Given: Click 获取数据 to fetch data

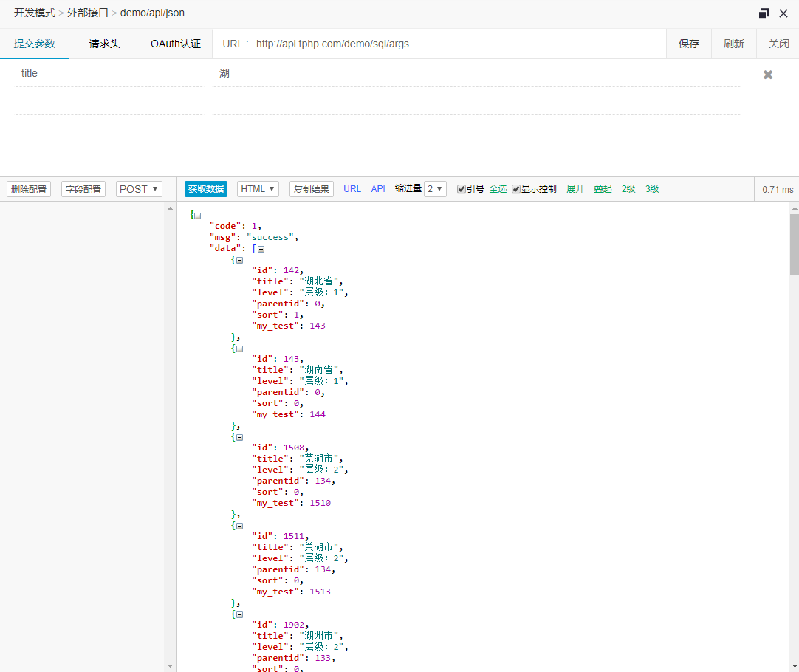Looking at the screenshot, I should 206,189.
